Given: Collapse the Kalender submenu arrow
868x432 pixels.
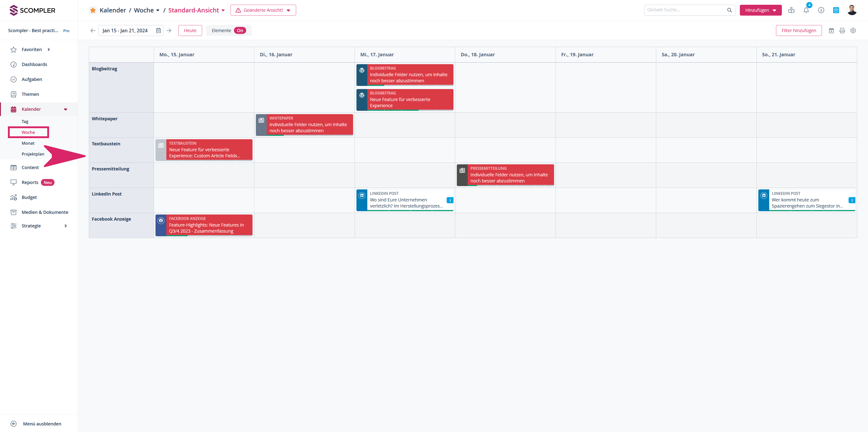Looking at the screenshot, I should pyautogui.click(x=66, y=109).
